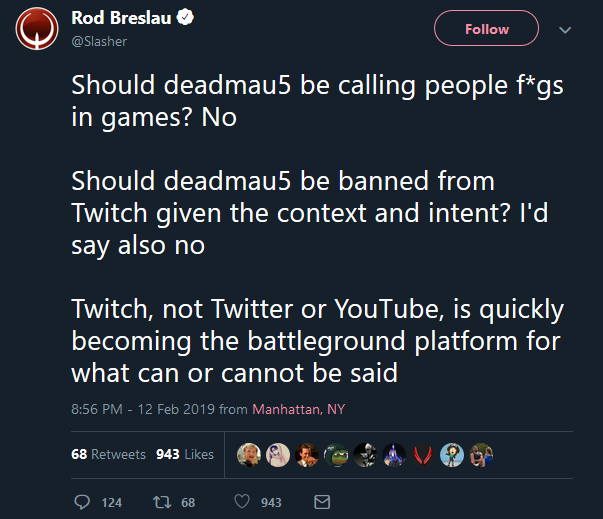
Task: Toggle Follow for Rod Breslau
Action: (487, 29)
